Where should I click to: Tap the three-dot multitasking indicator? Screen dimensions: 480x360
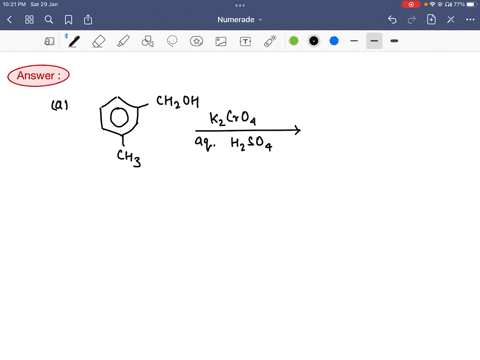240,5
